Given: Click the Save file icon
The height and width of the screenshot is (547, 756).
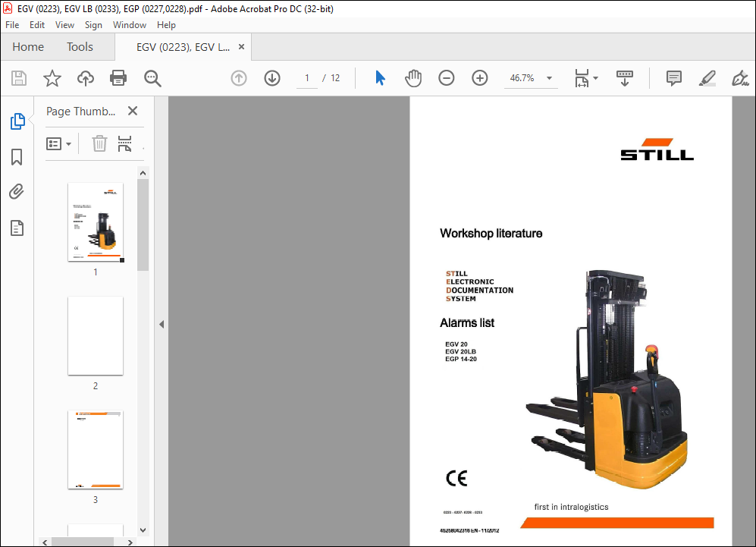Looking at the screenshot, I should click(19, 78).
